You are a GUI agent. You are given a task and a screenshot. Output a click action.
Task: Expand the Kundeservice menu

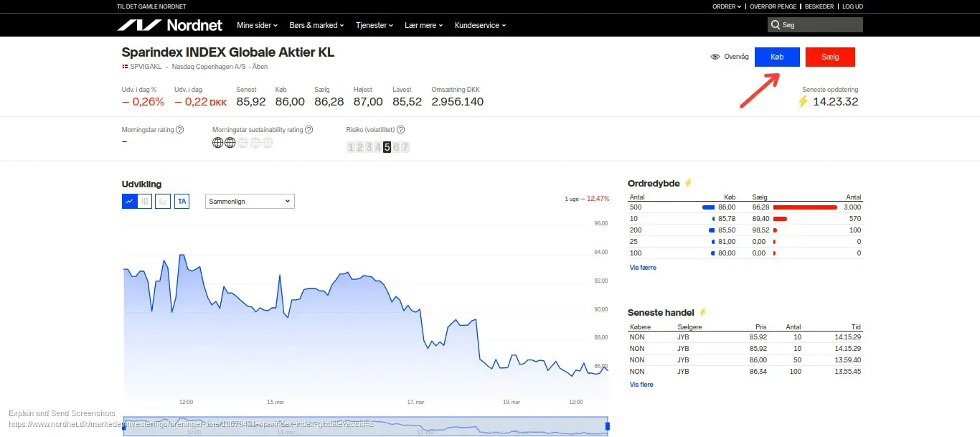coord(481,25)
